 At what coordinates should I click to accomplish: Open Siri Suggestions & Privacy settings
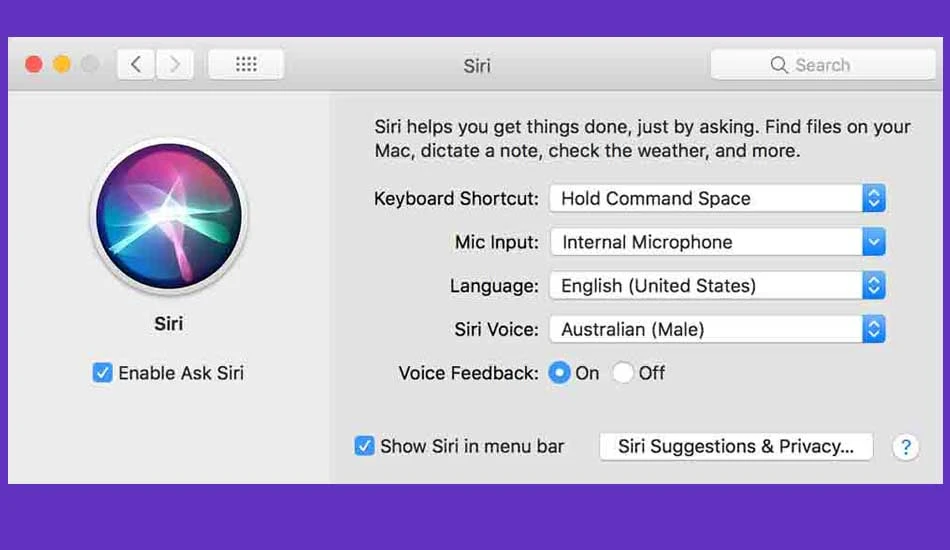click(736, 446)
